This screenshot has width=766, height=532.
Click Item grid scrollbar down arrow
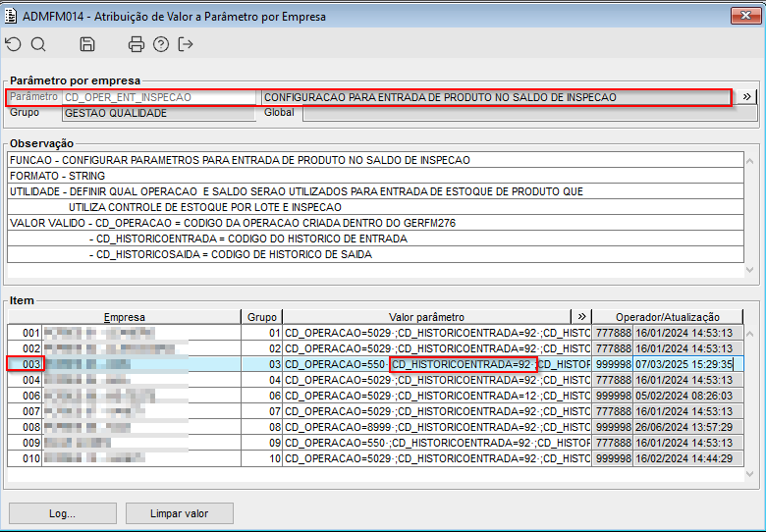[x=750, y=474]
